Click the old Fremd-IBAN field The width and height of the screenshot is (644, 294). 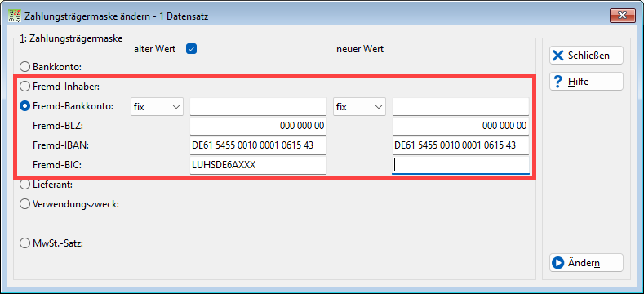tap(259, 145)
